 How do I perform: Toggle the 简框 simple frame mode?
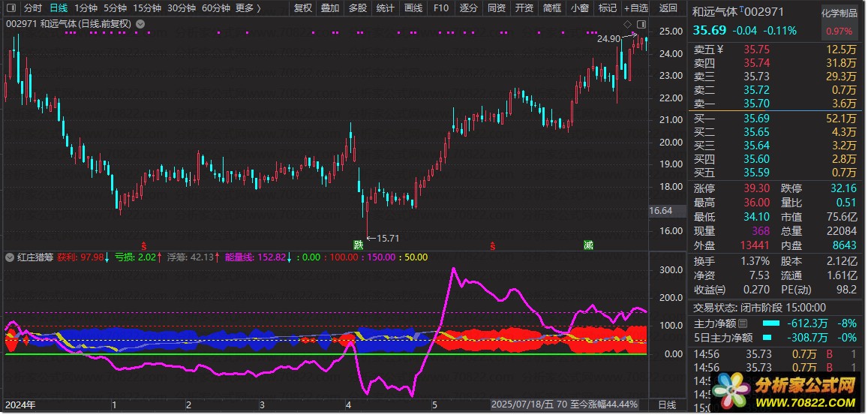(x=552, y=8)
